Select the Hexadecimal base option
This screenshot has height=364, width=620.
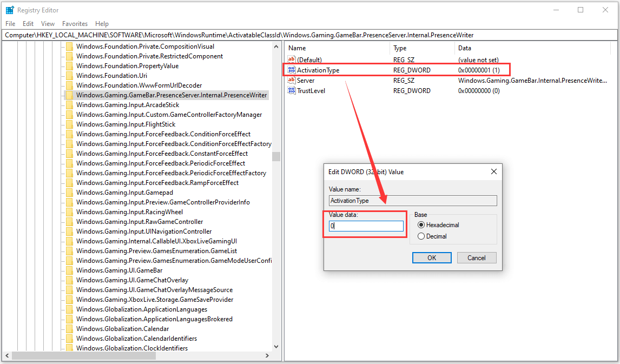(421, 224)
